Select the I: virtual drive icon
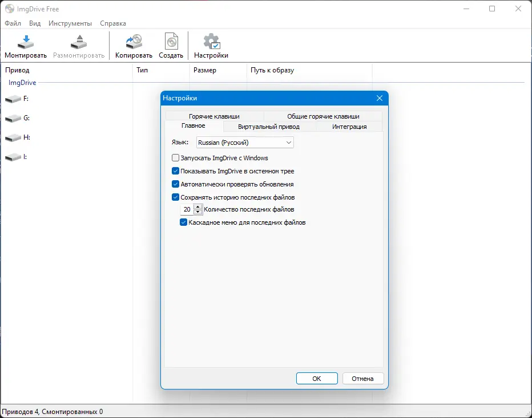 click(13, 157)
